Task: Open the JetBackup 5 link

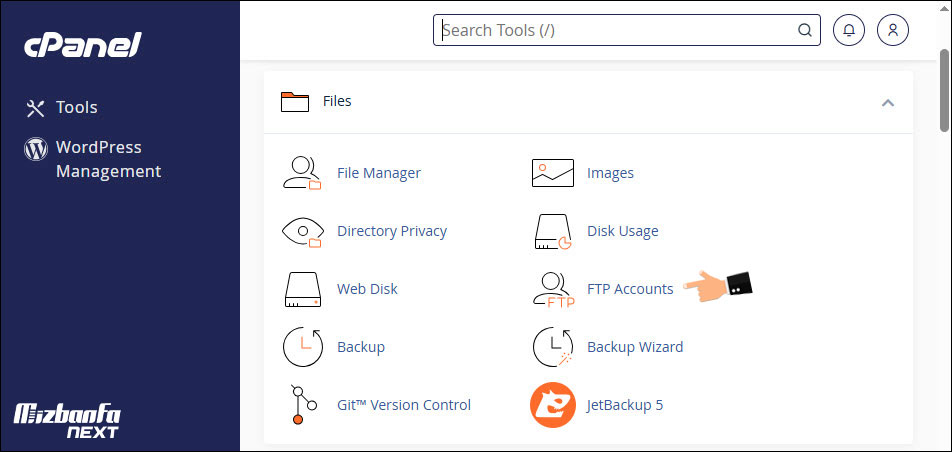Action: click(x=625, y=405)
